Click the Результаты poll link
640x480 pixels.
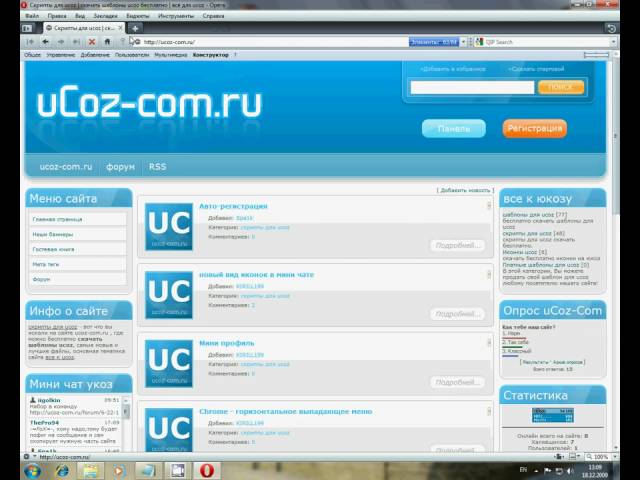point(534,362)
